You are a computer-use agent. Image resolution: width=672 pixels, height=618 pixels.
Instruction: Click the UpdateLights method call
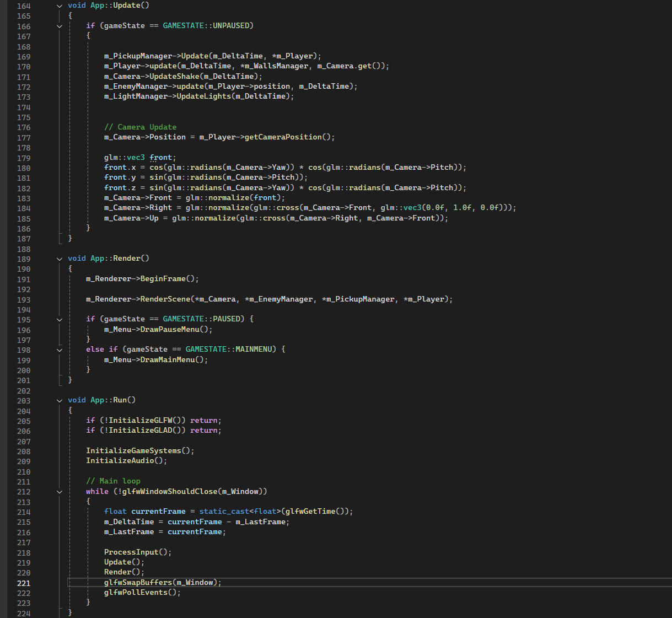[203, 96]
